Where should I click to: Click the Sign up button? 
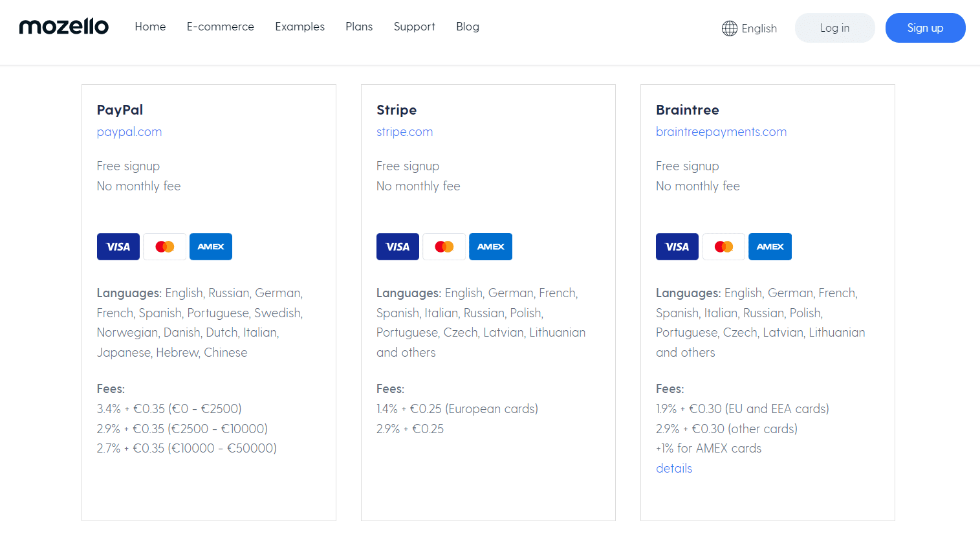[x=926, y=28]
